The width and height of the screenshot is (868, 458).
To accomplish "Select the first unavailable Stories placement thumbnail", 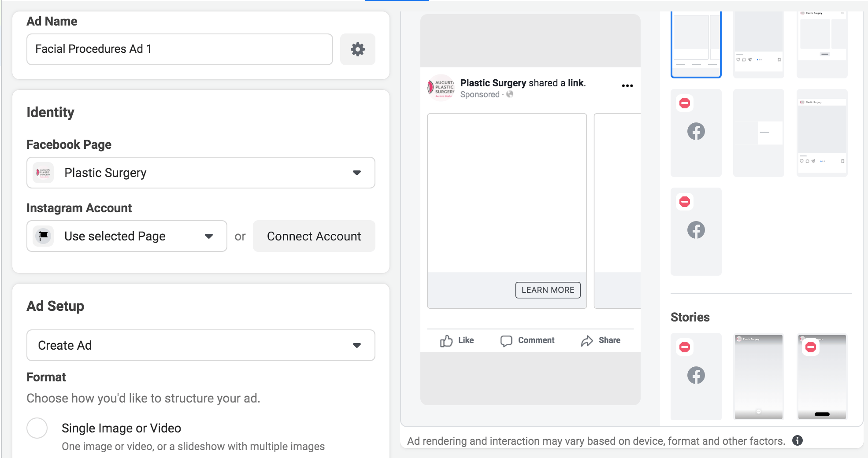I will [x=696, y=377].
